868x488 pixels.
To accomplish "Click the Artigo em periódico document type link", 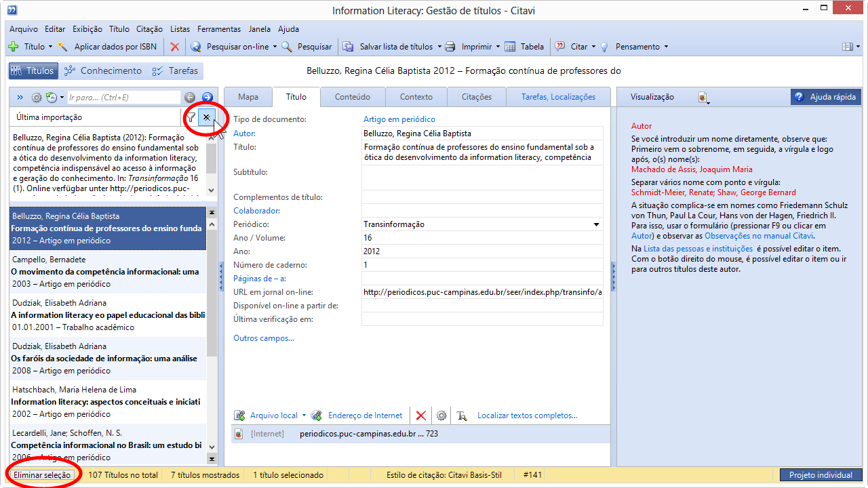I will coord(399,119).
